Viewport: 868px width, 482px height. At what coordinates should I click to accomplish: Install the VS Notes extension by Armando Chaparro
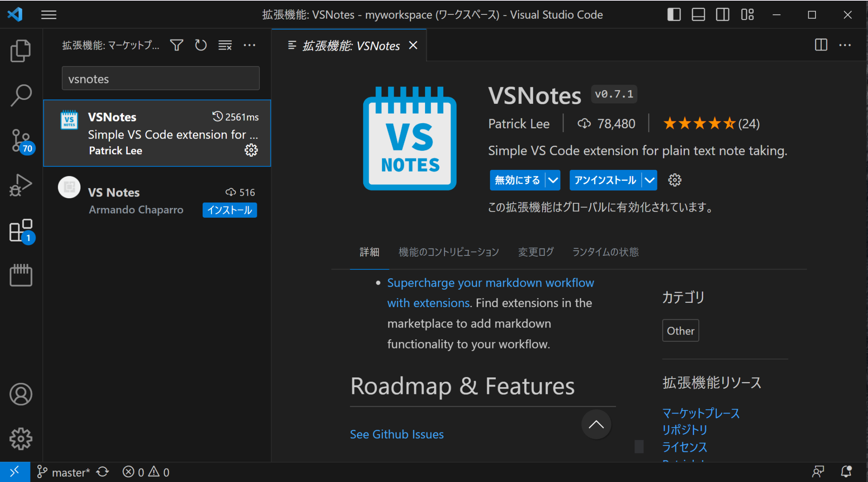click(229, 210)
